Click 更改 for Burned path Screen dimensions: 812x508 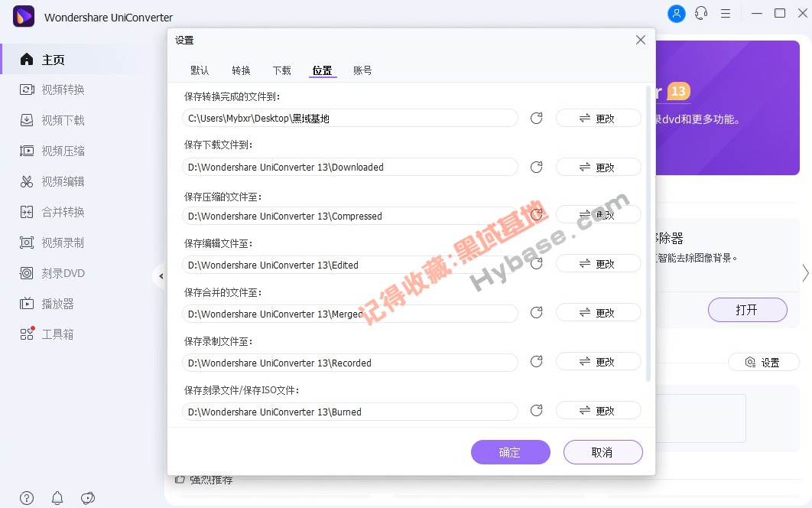pos(598,411)
